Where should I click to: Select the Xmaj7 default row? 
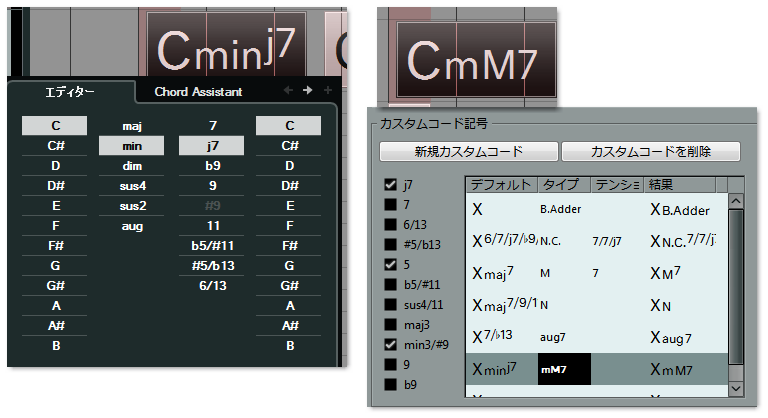pyautogui.click(x=501, y=273)
